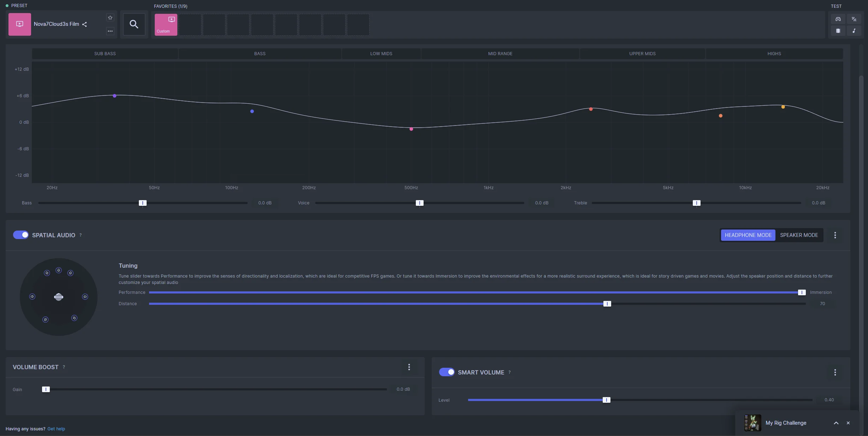Click the Get help link
Screen dimensions: 868x436
click(56, 429)
